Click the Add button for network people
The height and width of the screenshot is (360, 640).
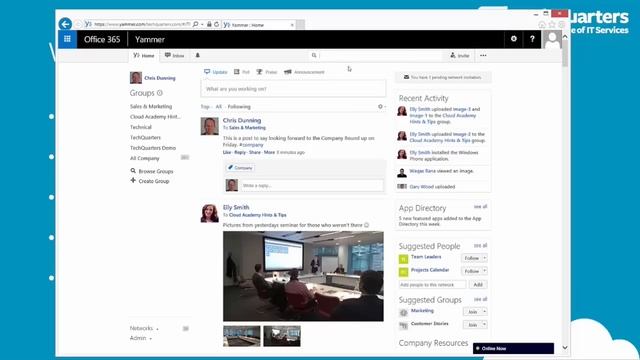click(x=478, y=284)
